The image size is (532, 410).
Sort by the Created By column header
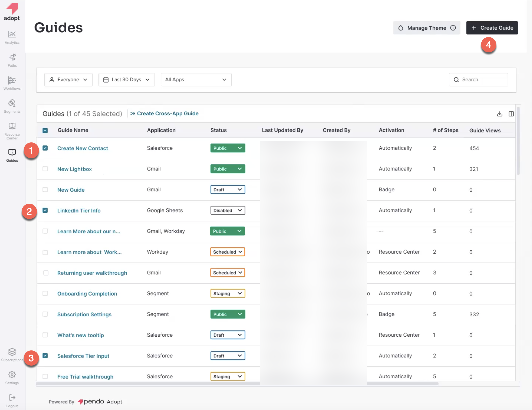click(337, 130)
